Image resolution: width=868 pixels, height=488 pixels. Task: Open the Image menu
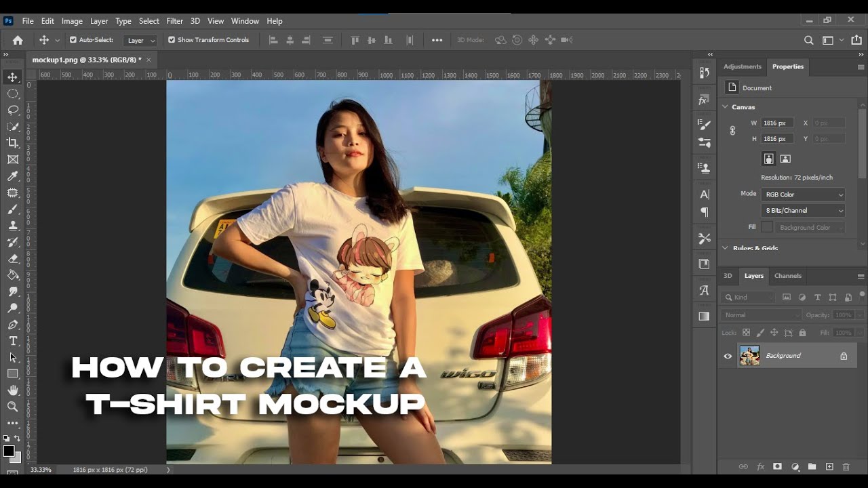tap(72, 21)
